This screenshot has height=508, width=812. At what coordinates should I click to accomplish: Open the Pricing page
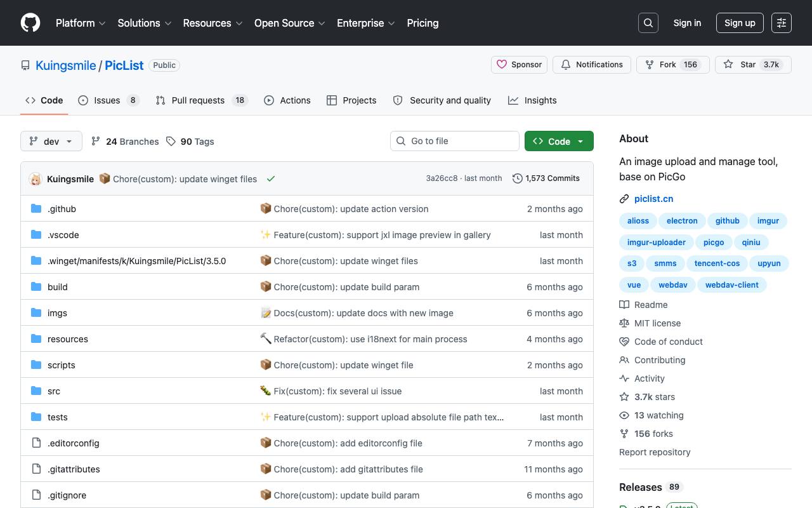(x=422, y=23)
